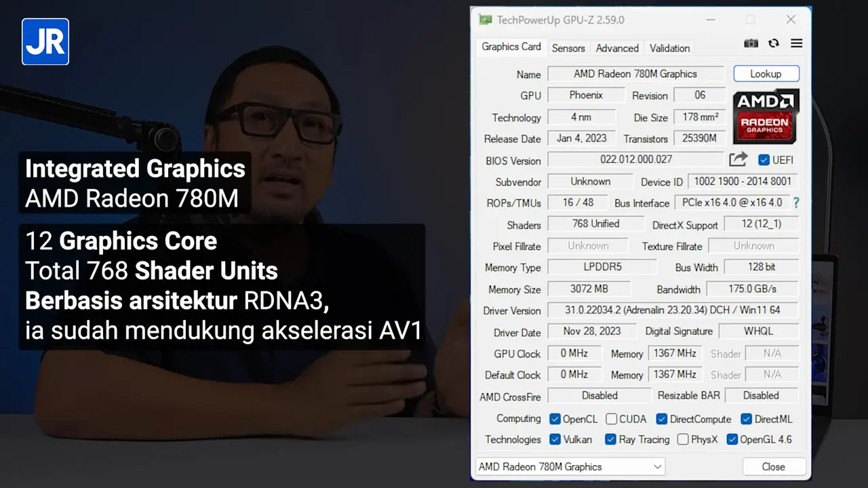868x488 pixels.
Task: Click the GPU-Z screenshot camera icon
Action: pyautogui.click(x=751, y=43)
